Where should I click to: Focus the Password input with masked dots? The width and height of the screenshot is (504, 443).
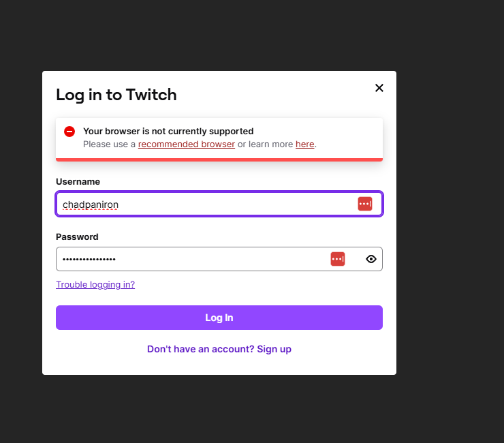191,259
